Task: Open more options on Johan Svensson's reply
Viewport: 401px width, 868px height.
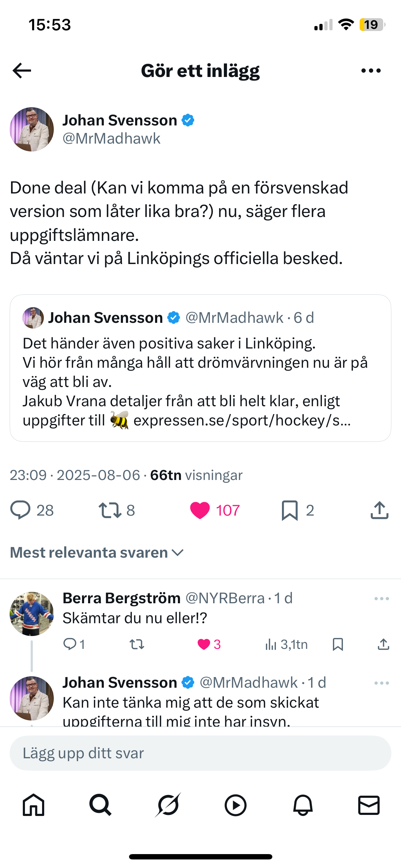Action: (x=381, y=683)
